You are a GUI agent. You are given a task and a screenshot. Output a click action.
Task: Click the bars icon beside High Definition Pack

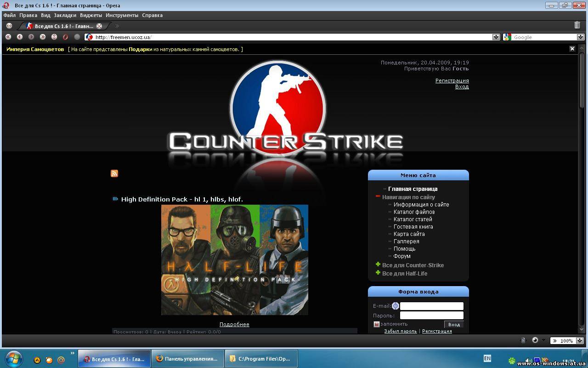pyautogui.click(x=115, y=199)
